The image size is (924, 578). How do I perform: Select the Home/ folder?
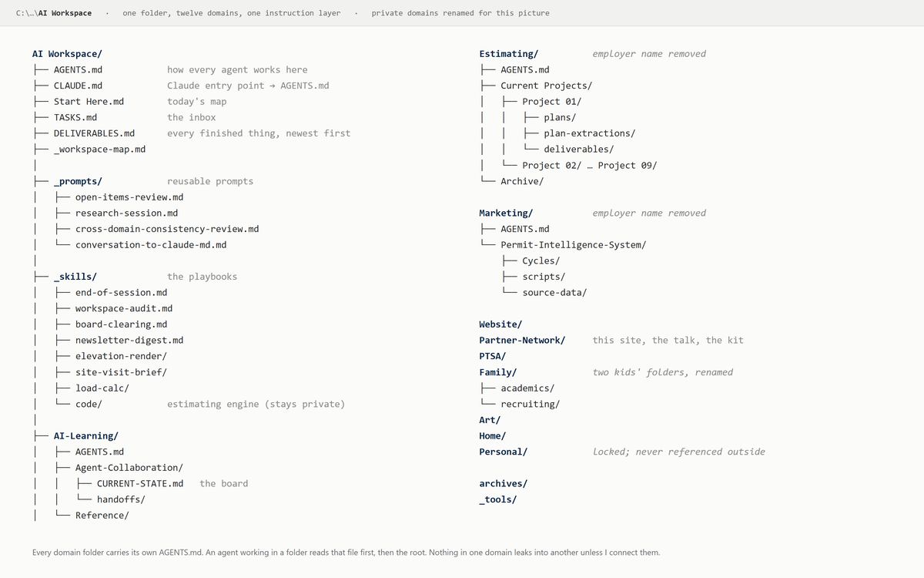point(493,436)
